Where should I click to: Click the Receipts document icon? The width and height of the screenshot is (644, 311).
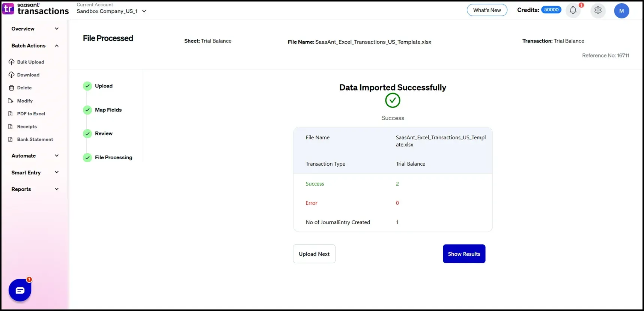[11, 127]
